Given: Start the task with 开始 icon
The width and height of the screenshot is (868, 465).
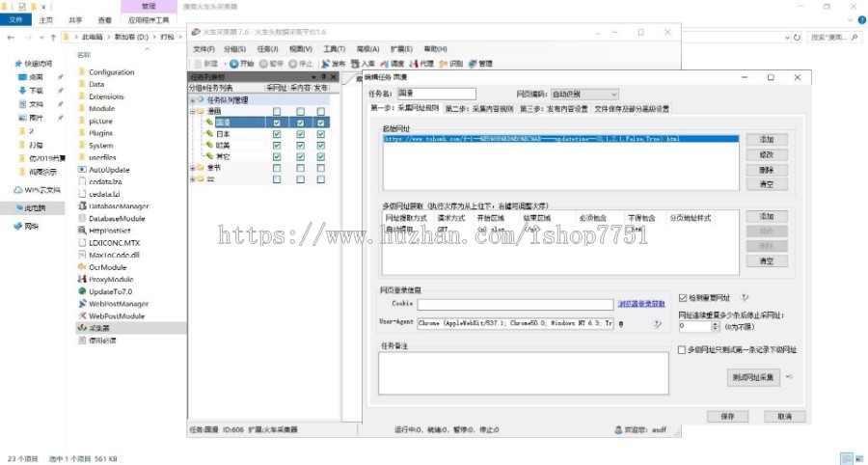Looking at the screenshot, I should (x=233, y=64).
